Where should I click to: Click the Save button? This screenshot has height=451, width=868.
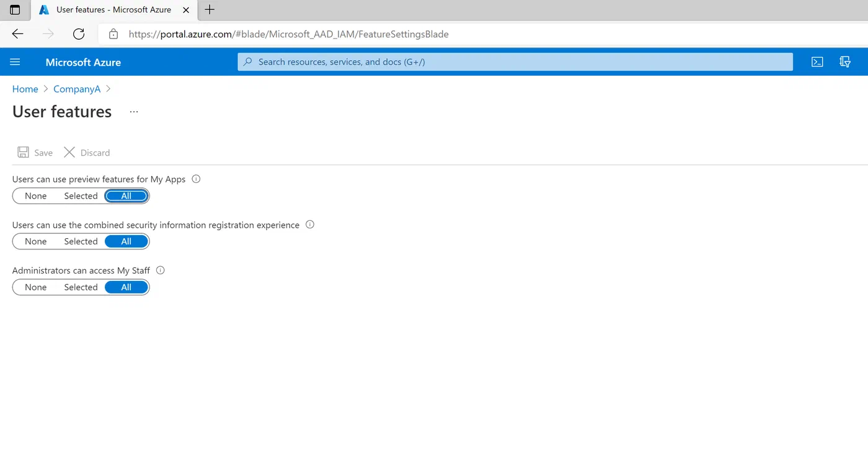coord(35,153)
